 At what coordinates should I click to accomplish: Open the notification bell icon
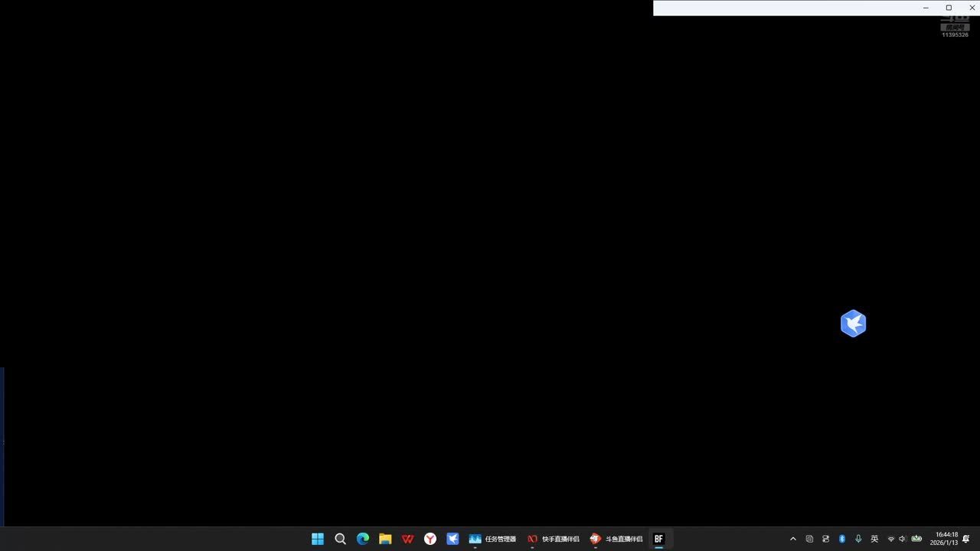pos(966,539)
